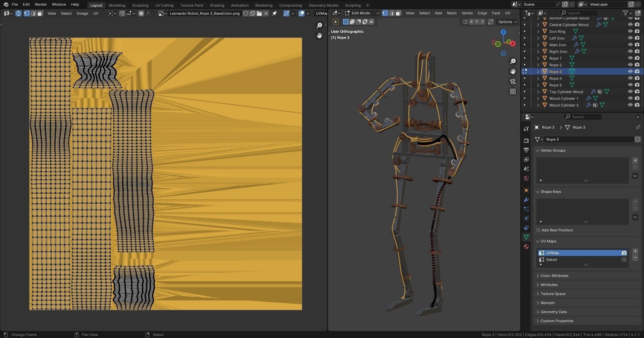Screen dimensions: 644x338
Task: Hide Rope 1 in viewport via eye icon
Action: tap(630, 58)
